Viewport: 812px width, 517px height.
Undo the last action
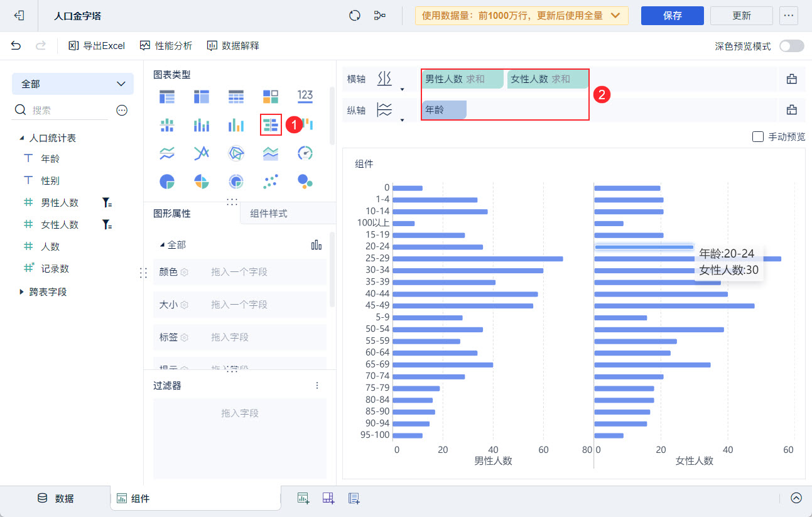click(x=16, y=45)
